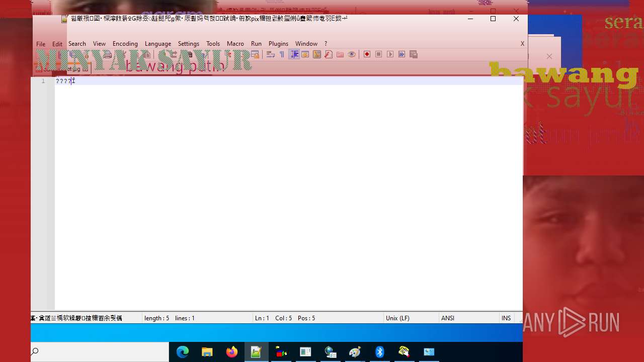Open the Function List icon
Screen dimensions: 644x362
pos(329,54)
